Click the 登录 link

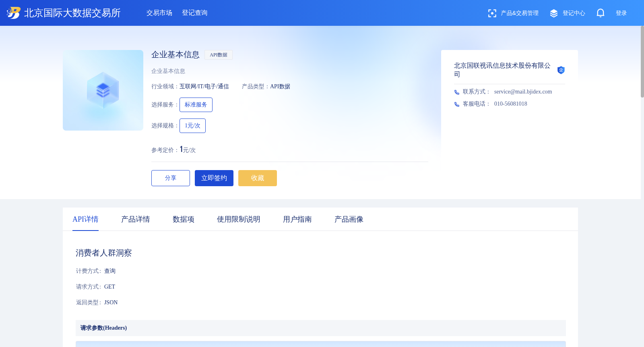[621, 13]
